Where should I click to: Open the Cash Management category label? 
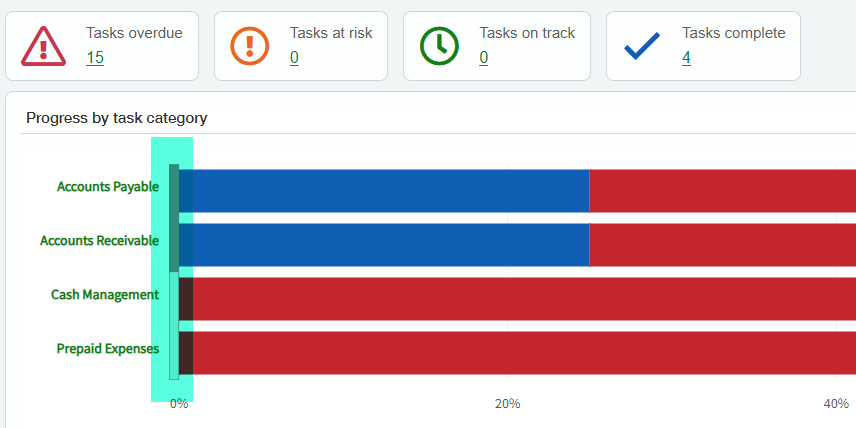105,295
